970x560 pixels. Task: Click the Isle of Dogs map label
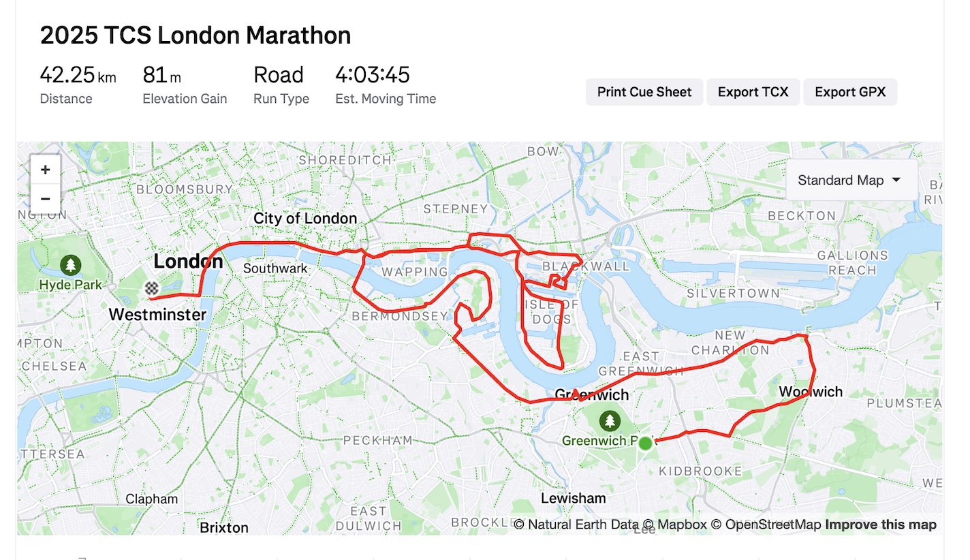click(552, 311)
